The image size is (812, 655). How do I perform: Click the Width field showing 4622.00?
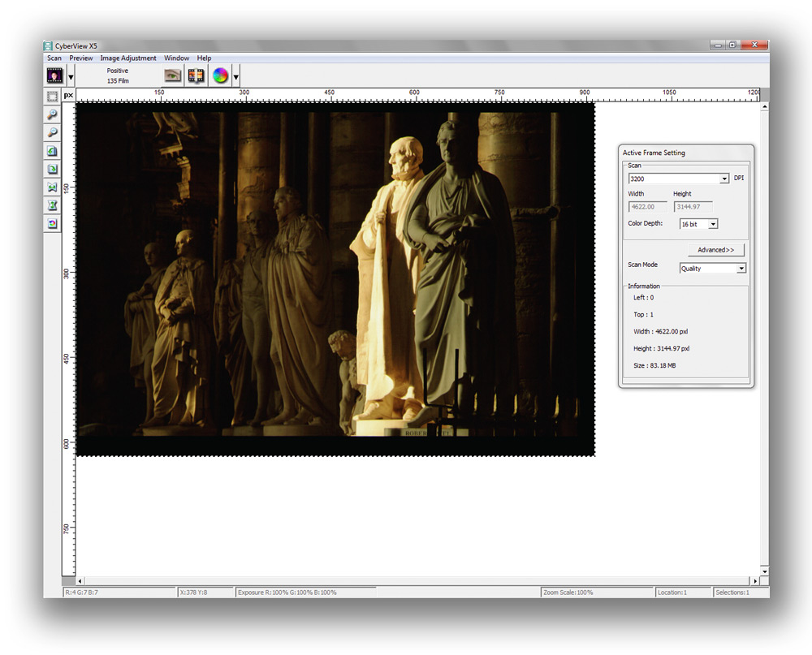647,207
